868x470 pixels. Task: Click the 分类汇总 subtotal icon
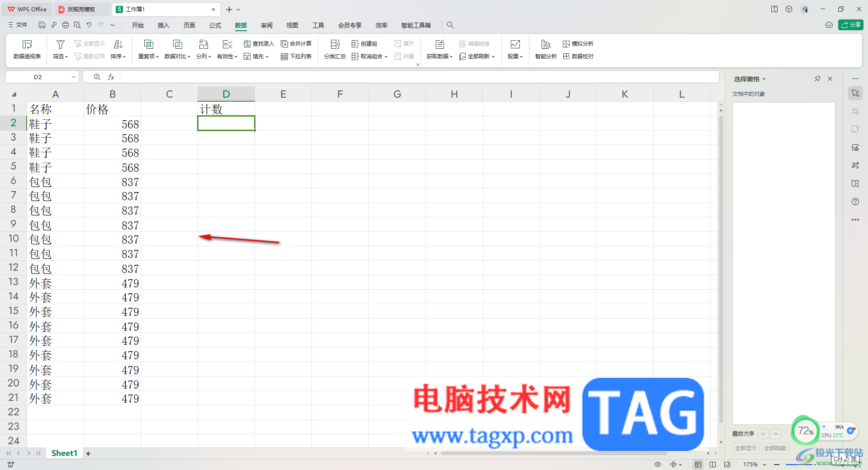[335, 44]
